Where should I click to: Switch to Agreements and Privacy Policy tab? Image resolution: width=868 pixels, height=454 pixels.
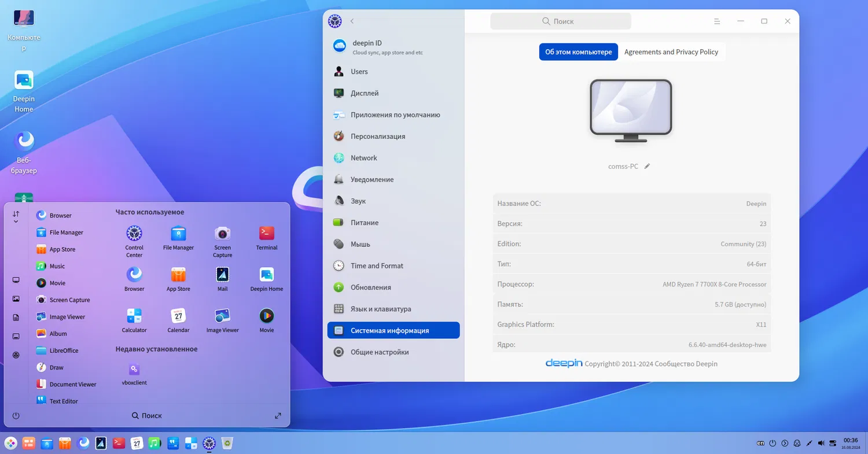pyautogui.click(x=671, y=52)
